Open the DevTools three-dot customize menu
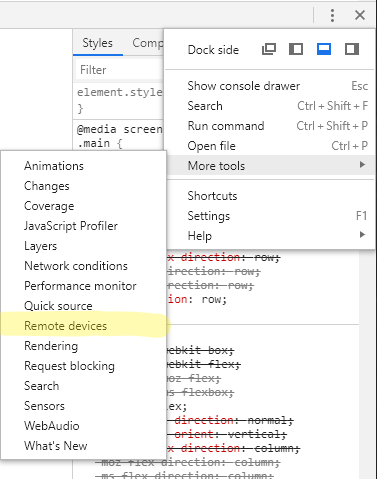The width and height of the screenshot is (377, 479). pyautogui.click(x=332, y=15)
